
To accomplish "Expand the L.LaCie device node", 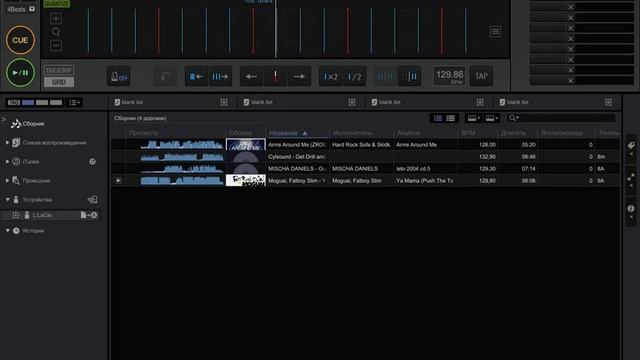I will click(x=16, y=215).
